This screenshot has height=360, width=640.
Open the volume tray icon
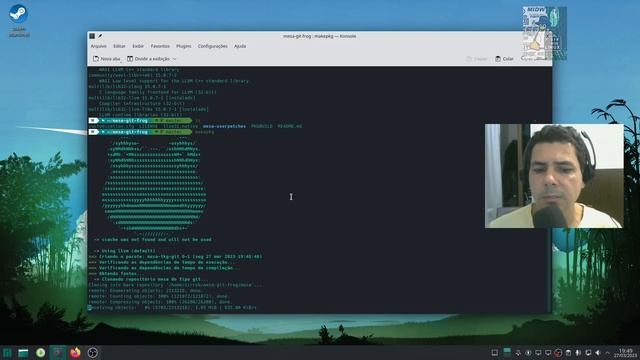(x=598, y=353)
